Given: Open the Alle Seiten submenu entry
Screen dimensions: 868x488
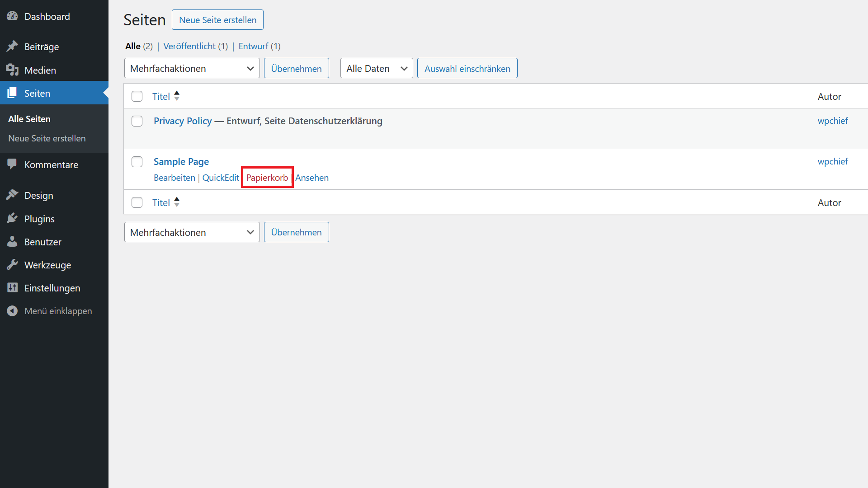Looking at the screenshot, I should click(29, 119).
